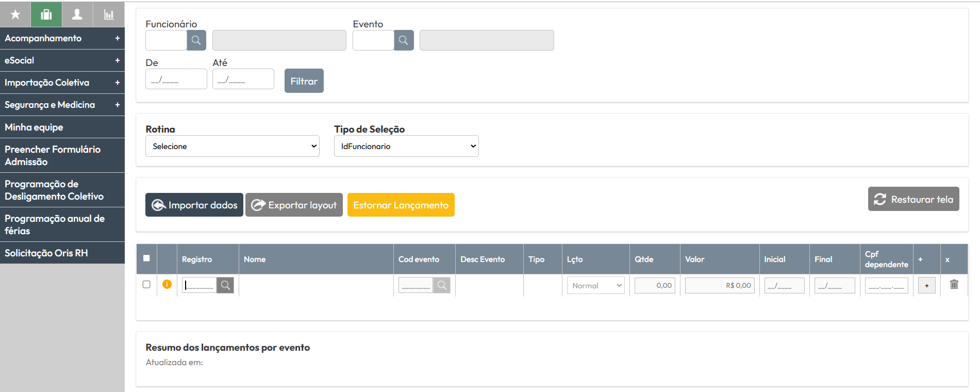Screen dimensions: 980x392
Task: Click the Filtrar button
Action: click(x=304, y=81)
